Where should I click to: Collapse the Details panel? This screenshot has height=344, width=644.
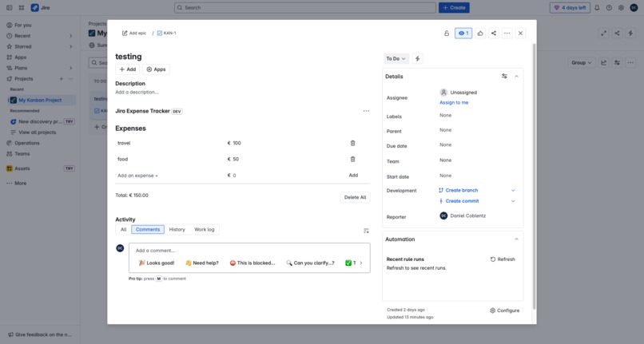(516, 77)
